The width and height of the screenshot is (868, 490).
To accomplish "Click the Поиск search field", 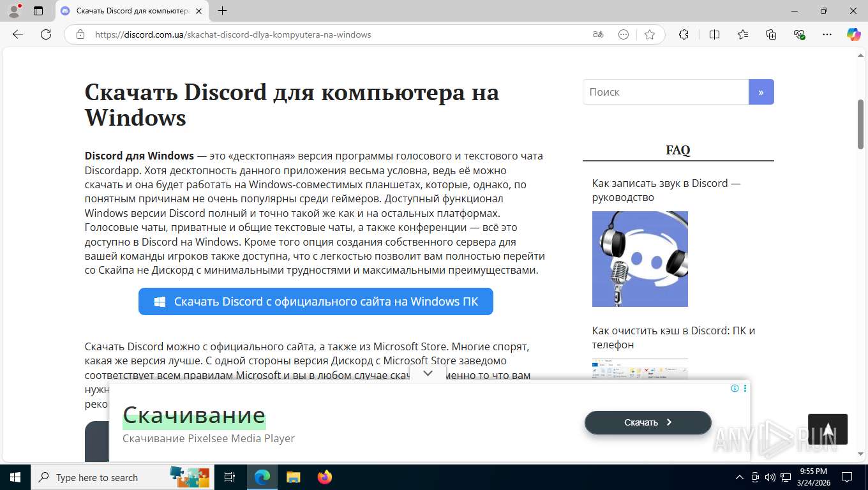I will click(666, 92).
